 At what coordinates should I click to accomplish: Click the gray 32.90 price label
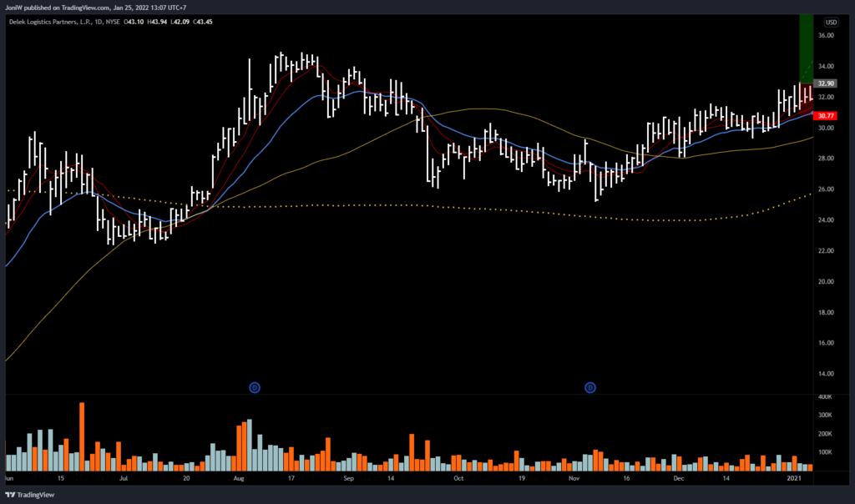[827, 83]
